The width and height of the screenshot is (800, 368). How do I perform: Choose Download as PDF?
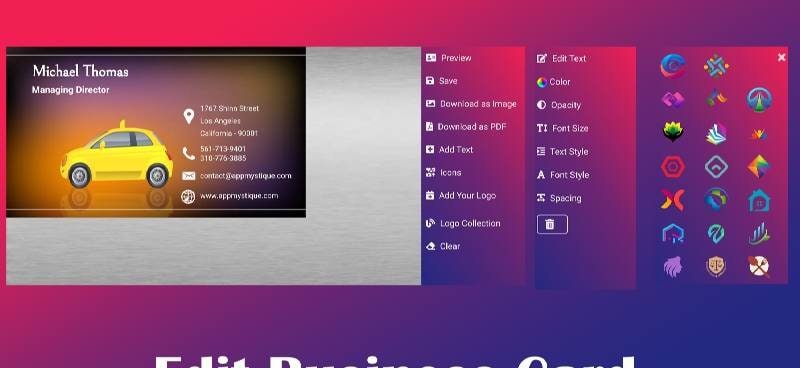tap(466, 127)
